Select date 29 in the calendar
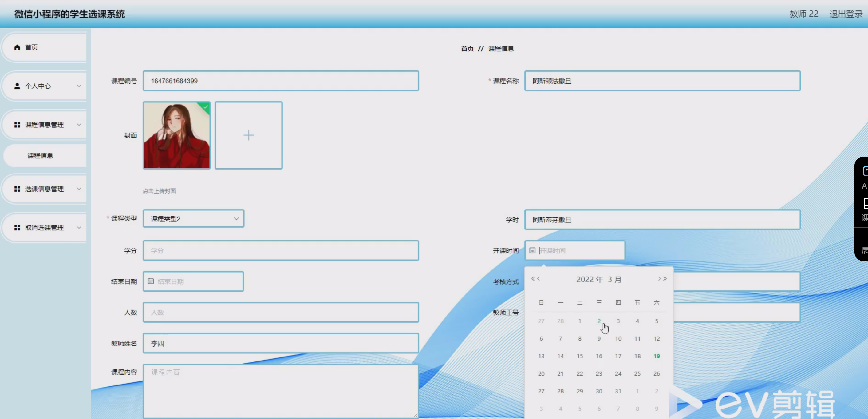The height and width of the screenshot is (419, 868). pos(580,391)
